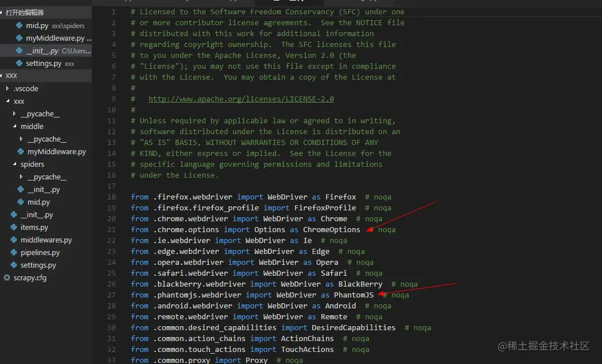Open items.py in the file tree

pos(34,227)
